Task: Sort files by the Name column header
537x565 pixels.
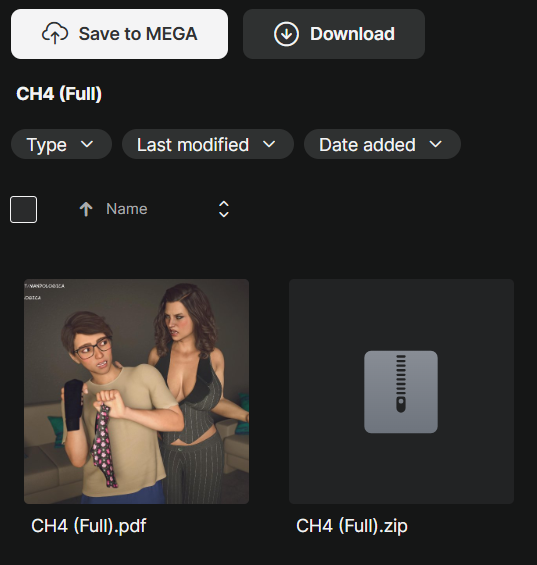Action: pos(127,209)
